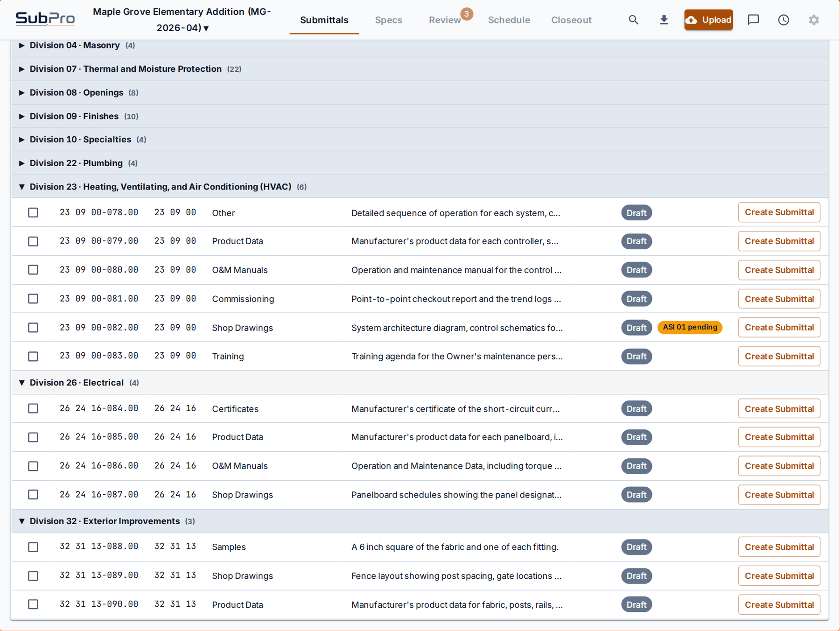The image size is (840, 631).
Task: Click the ASI 01 pending badge
Action: 690,327
